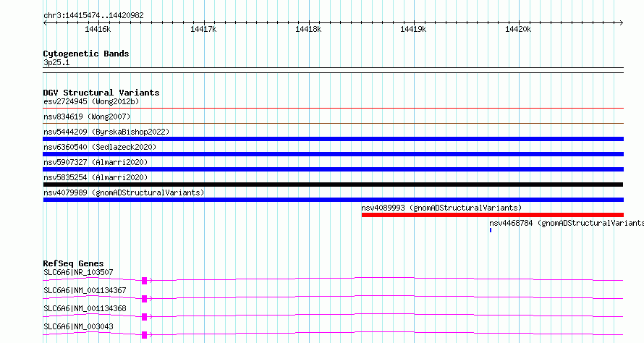The width and height of the screenshot is (644, 343).
Task: Click the 14419k ruler tick label
Action: pos(413,29)
